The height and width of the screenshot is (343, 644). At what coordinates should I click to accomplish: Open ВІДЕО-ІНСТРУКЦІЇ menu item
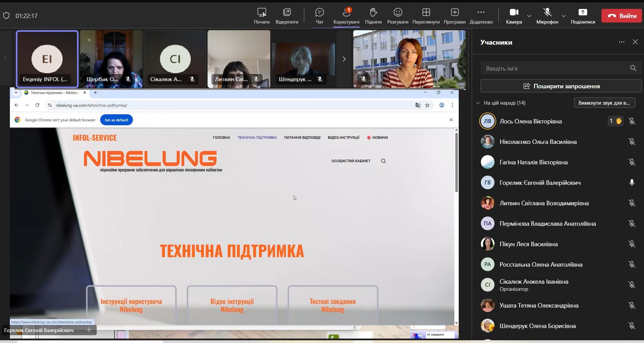coord(343,137)
